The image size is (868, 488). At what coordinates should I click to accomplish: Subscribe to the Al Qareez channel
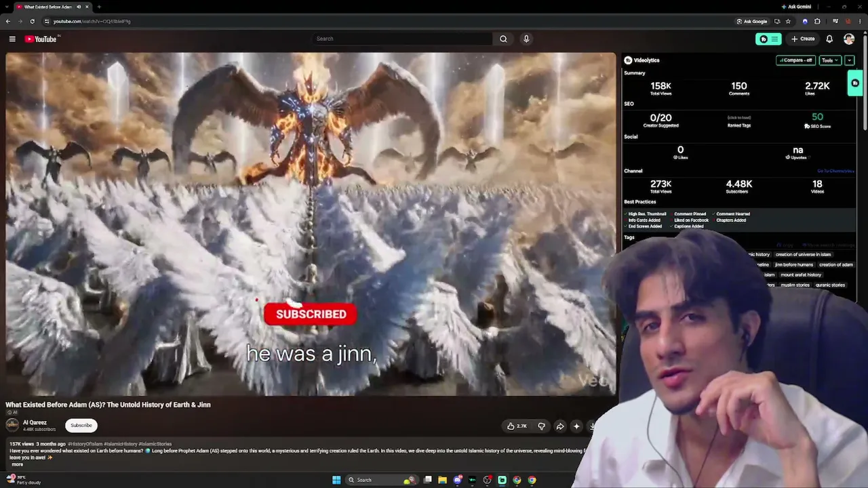[x=81, y=426]
